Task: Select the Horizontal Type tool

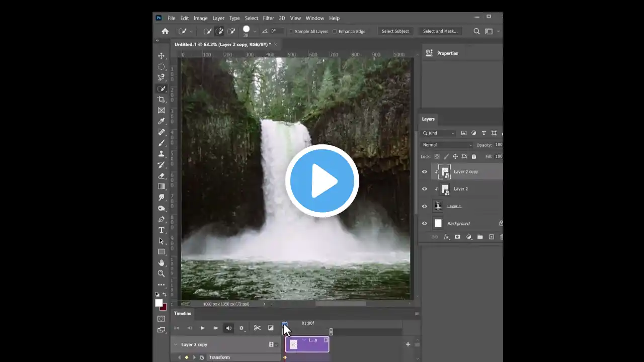Action: point(161,230)
